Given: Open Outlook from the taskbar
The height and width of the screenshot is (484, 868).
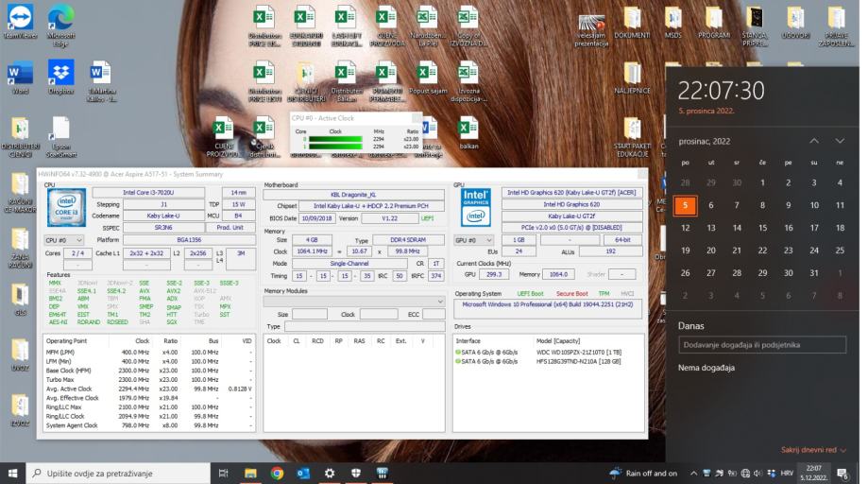Looking at the screenshot, I should point(303,473).
